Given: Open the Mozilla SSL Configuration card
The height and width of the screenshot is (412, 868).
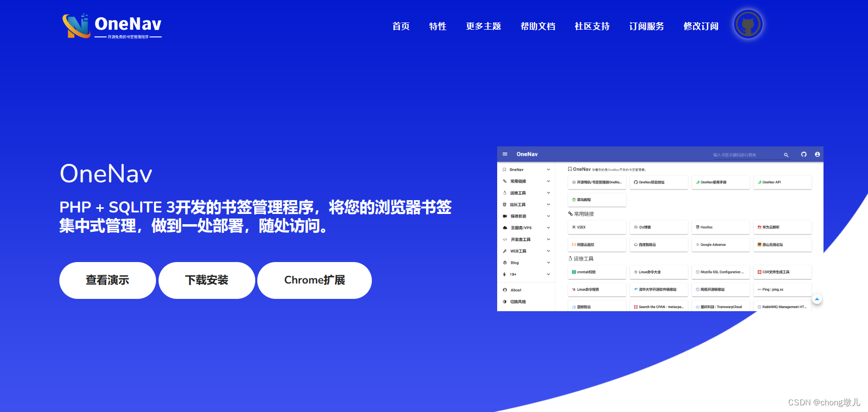Looking at the screenshot, I should (x=721, y=272).
